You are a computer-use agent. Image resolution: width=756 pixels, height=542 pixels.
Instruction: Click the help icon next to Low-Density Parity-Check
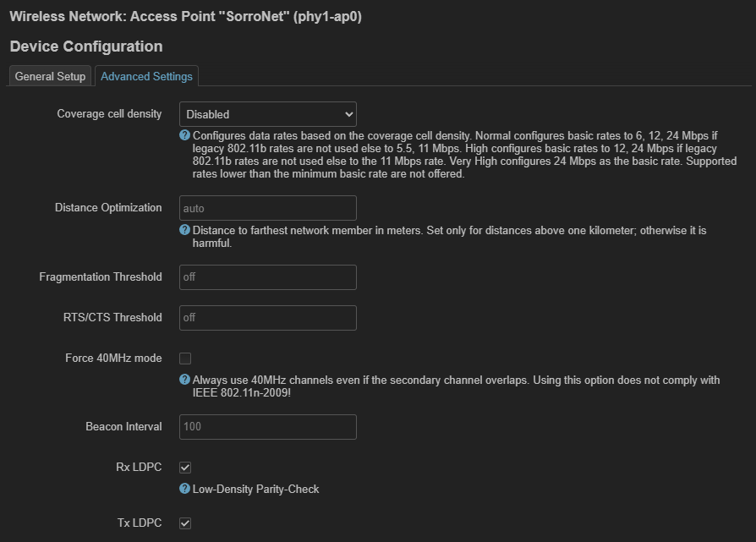point(184,489)
